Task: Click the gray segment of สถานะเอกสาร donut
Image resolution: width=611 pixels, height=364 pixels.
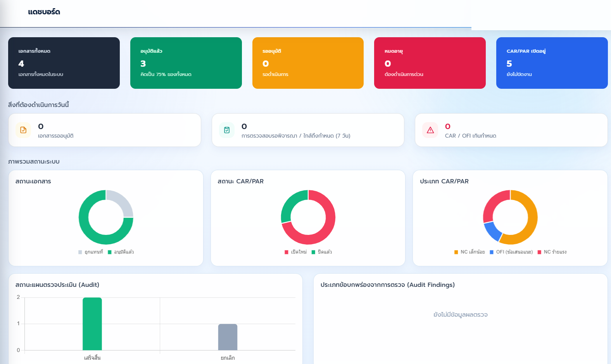Action: 123,200
